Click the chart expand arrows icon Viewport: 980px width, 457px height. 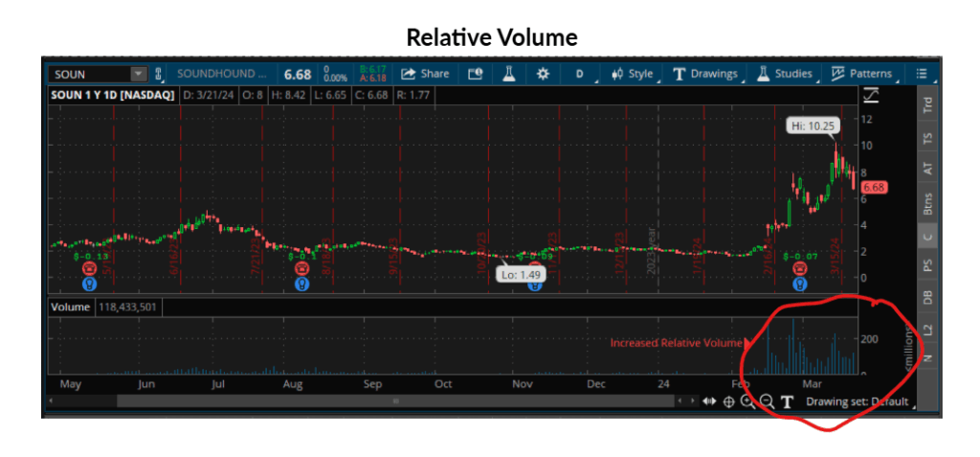pyautogui.click(x=708, y=401)
